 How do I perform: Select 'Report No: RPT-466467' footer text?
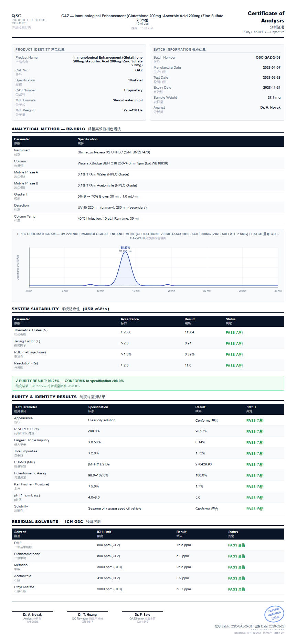click(247, 633)
